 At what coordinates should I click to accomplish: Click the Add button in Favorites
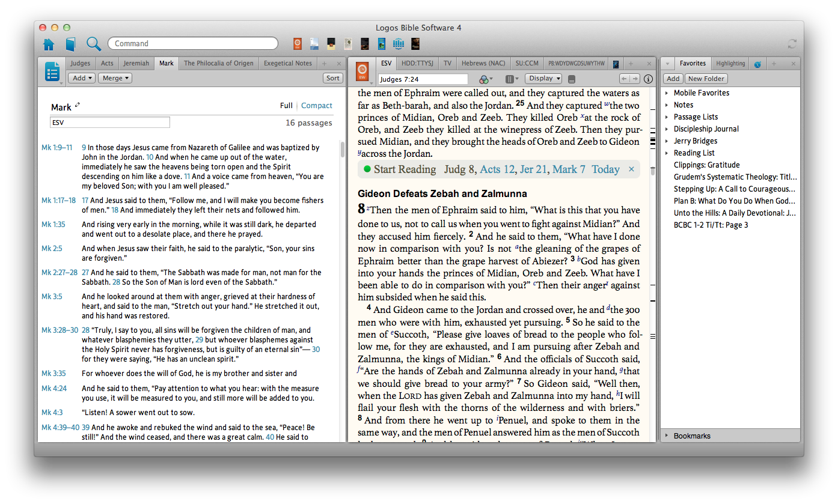coord(673,79)
